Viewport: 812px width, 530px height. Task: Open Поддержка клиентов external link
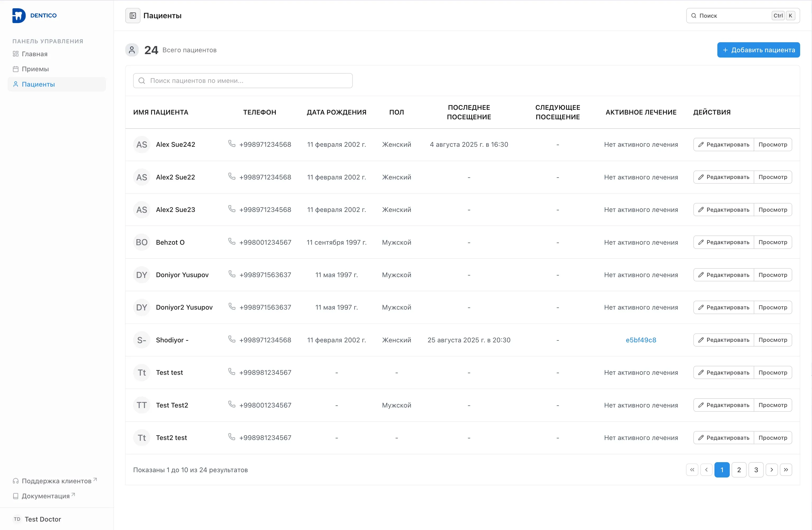[56, 481]
